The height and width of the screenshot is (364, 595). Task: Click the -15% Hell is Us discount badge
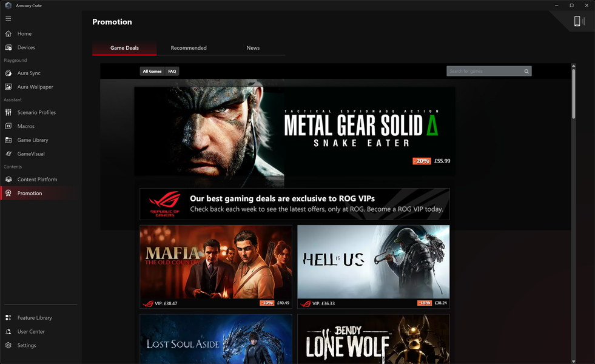point(424,303)
